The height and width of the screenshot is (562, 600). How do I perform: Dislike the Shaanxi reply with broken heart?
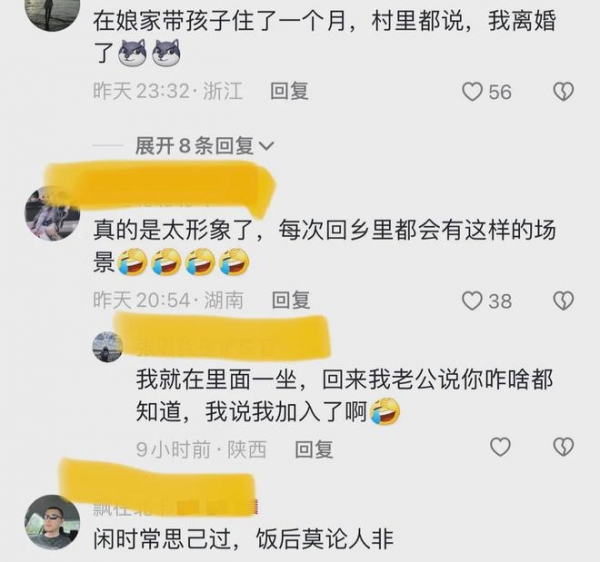point(564,447)
